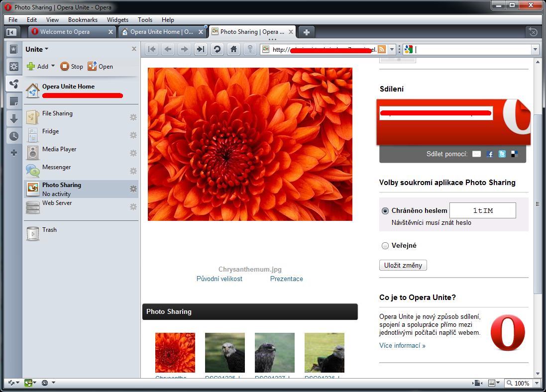Open Media Player settings gear
This screenshot has width=546, height=392.
click(133, 153)
